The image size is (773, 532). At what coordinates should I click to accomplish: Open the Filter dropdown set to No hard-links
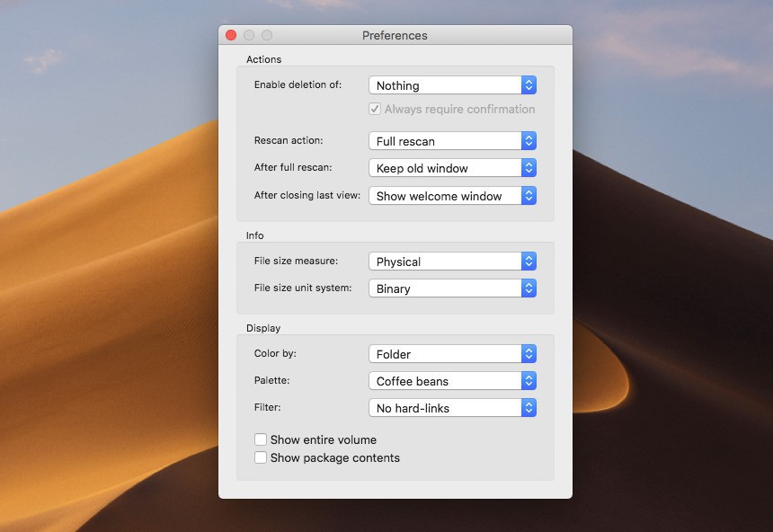[453, 408]
